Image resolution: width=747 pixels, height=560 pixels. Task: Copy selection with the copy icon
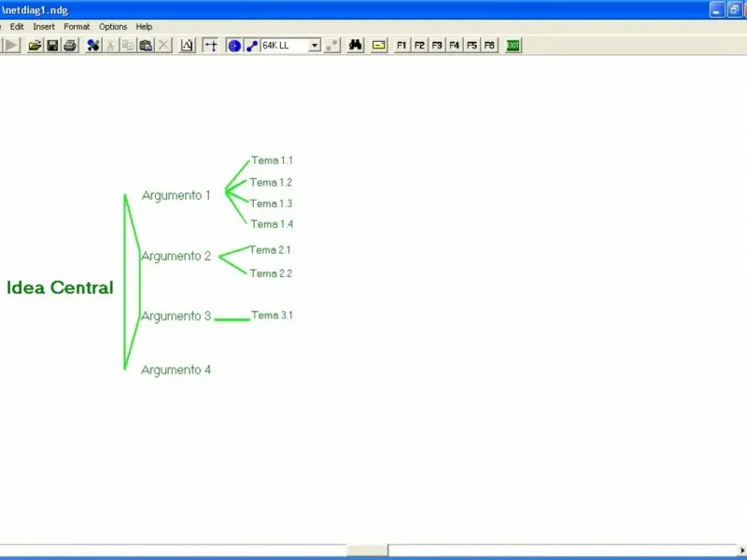coord(128,45)
